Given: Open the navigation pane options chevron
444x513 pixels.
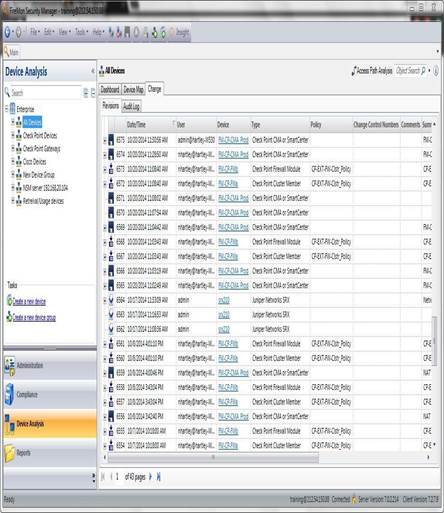Looking at the screenshot, I should 93,478.
